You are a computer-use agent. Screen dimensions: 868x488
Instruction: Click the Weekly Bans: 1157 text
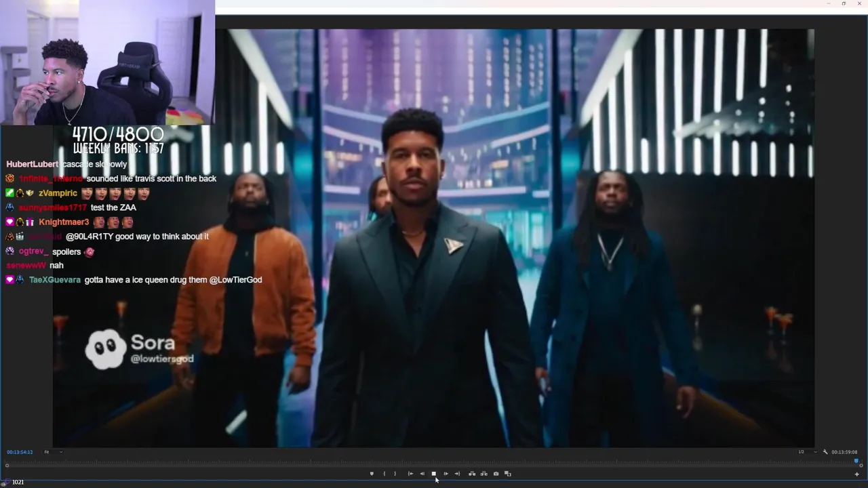click(118, 148)
